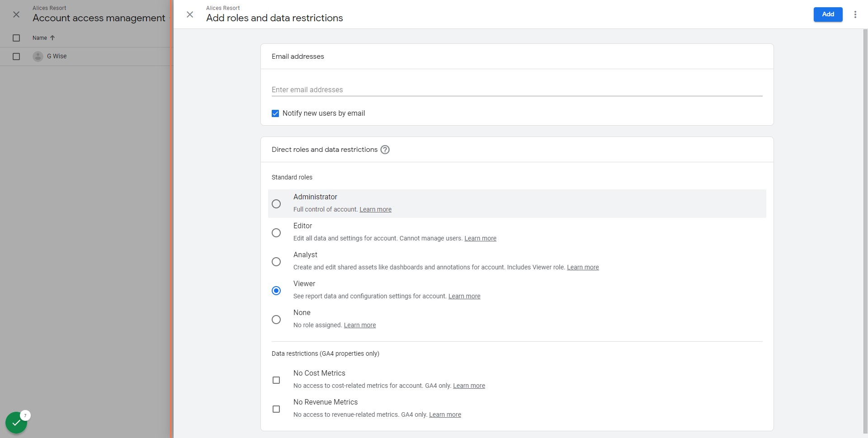Click the Viewer role label

304,283
